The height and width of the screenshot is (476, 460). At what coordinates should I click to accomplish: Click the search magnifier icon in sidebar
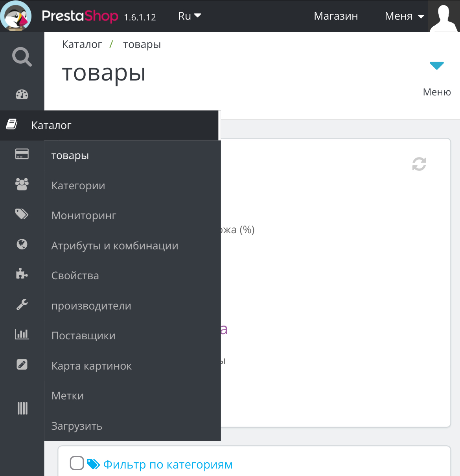click(x=22, y=57)
